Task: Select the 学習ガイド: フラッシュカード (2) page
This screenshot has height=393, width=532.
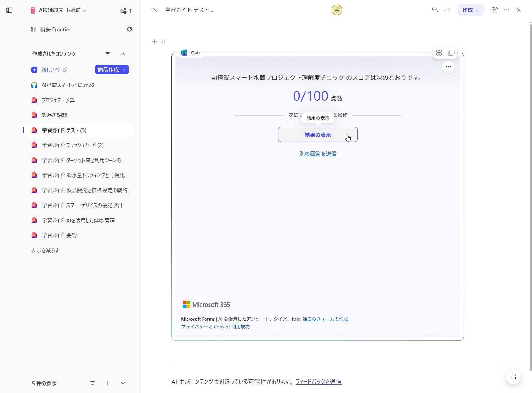Action: [x=72, y=145]
